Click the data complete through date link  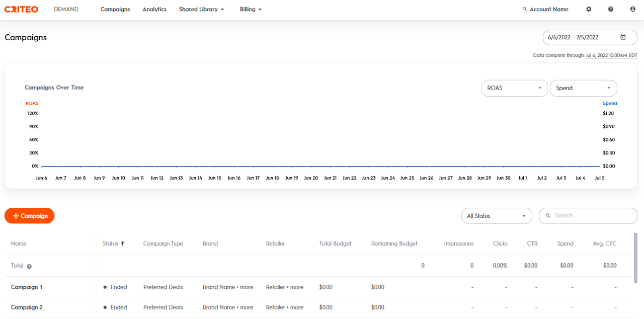[x=611, y=55]
